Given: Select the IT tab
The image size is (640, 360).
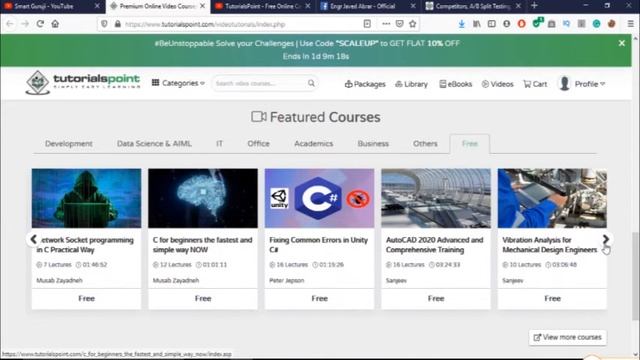Looking at the screenshot, I should click(x=219, y=144).
